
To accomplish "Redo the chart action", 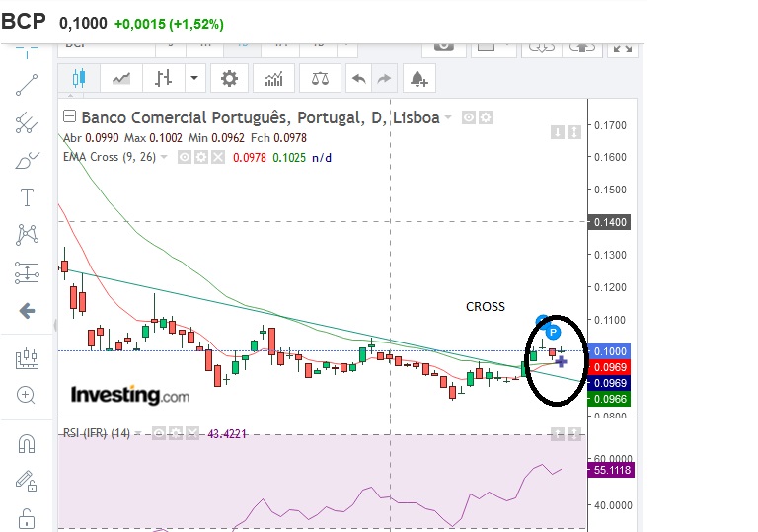I will point(384,78).
